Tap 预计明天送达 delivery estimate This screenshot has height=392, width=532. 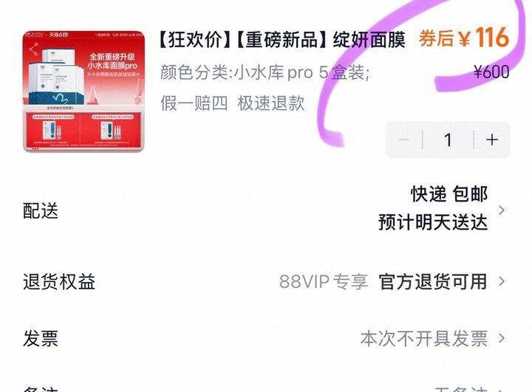click(x=433, y=222)
